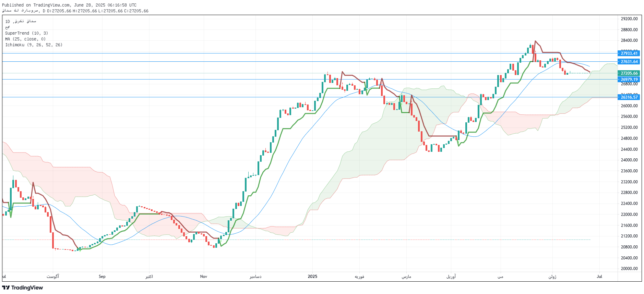
Task: Click the 26979.19 price level tag
Action: (x=629, y=79)
